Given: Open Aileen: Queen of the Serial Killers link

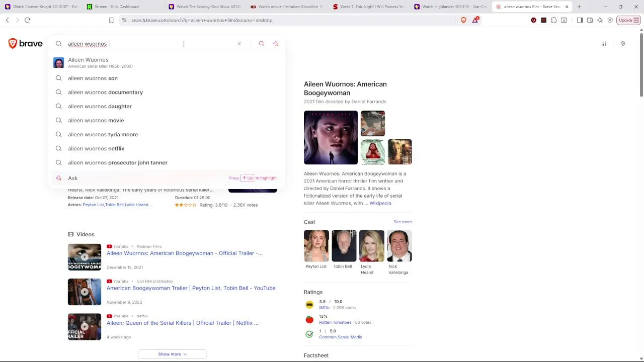Looking at the screenshot, I should click(182, 323).
